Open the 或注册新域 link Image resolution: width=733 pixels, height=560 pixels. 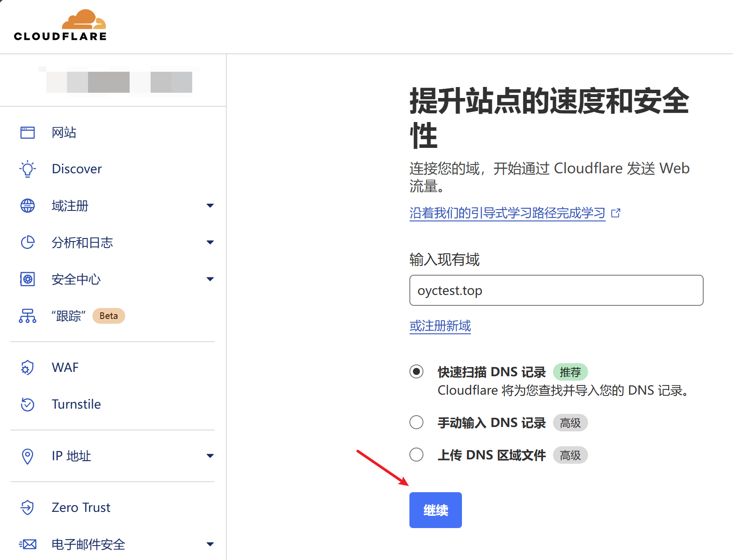coord(440,326)
